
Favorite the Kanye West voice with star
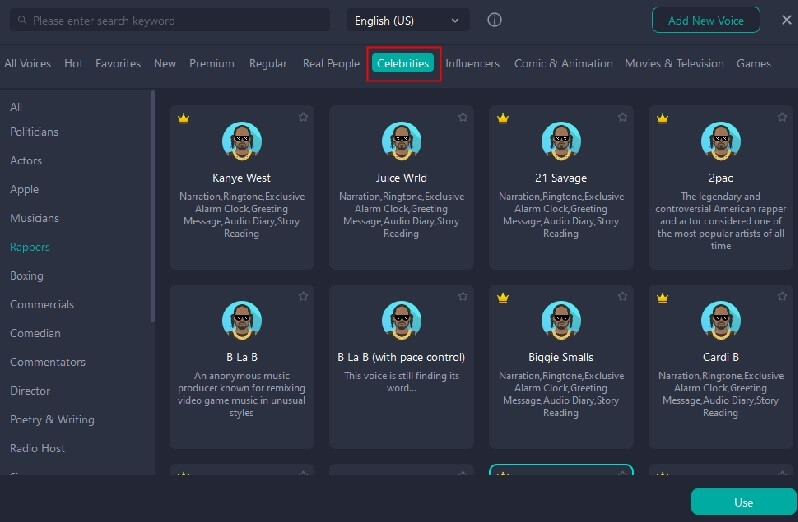click(303, 118)
